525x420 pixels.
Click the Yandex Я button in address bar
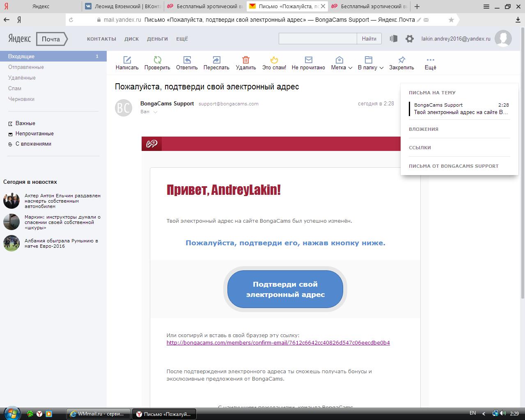tap(19, 20)
